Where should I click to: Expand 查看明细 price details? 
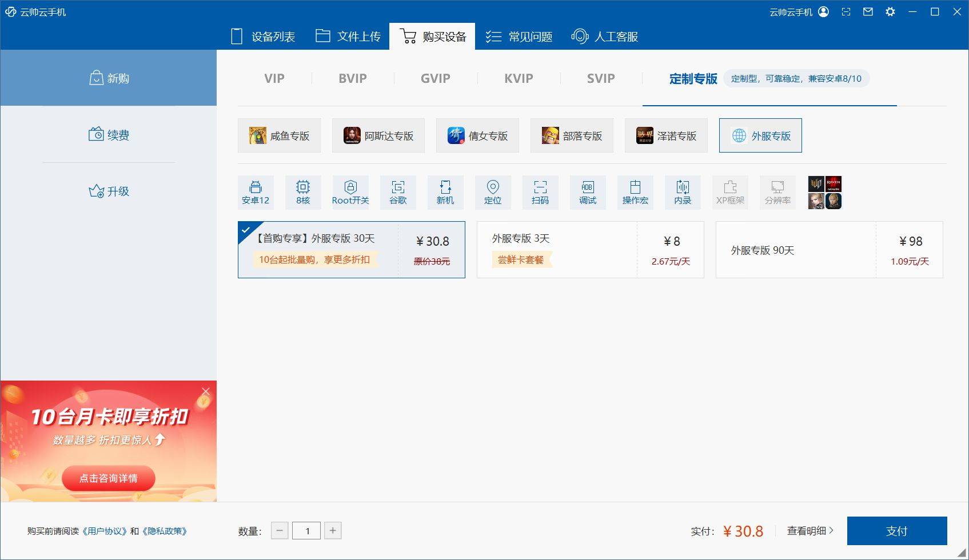click(x=810, y=531)
